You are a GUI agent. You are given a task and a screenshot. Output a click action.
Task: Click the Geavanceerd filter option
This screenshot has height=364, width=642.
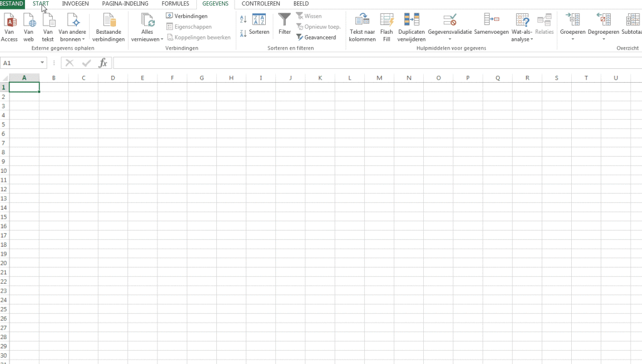click(x=317, y=37)
